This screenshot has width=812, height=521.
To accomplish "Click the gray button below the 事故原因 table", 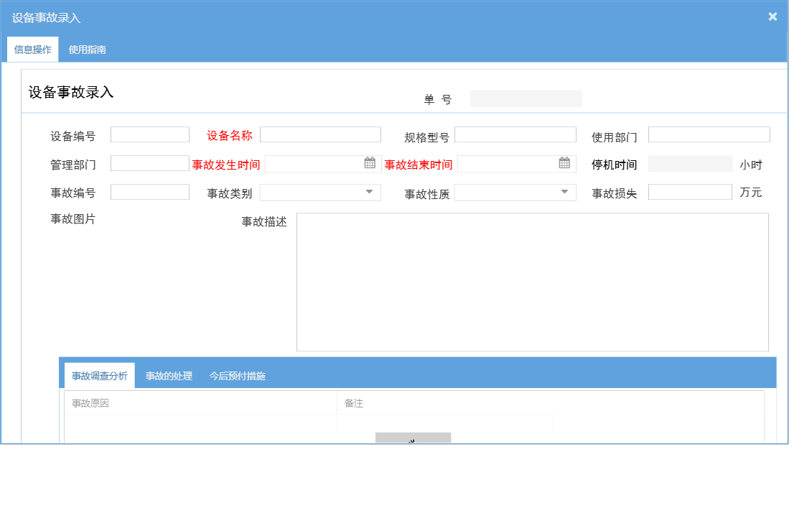I will click(413, 438).
